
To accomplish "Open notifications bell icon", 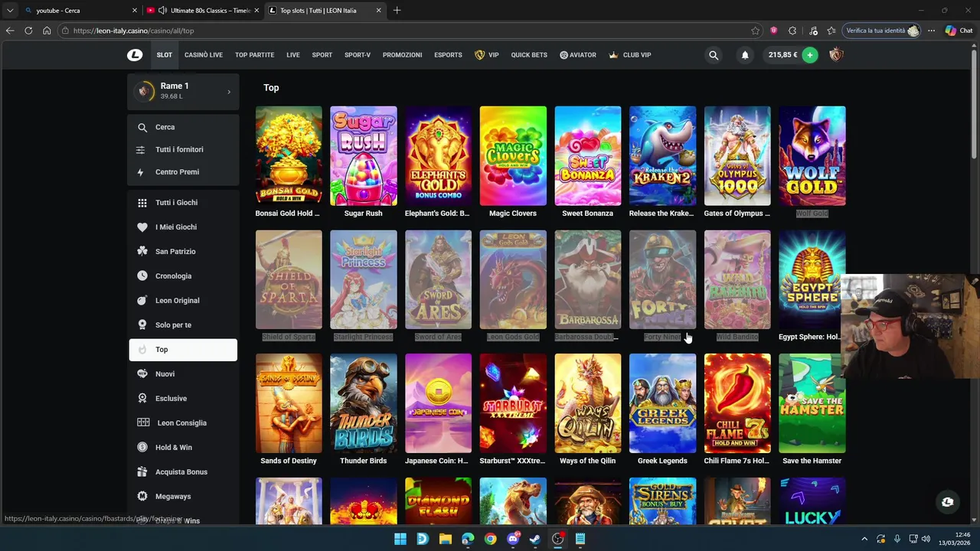I will click(x=745, y=55).
